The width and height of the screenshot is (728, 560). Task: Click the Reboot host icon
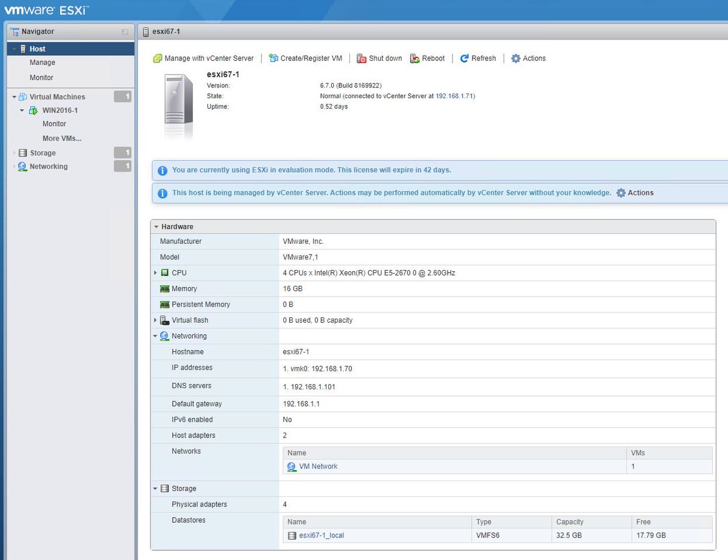pyautogui.click(x=416, y=58)
